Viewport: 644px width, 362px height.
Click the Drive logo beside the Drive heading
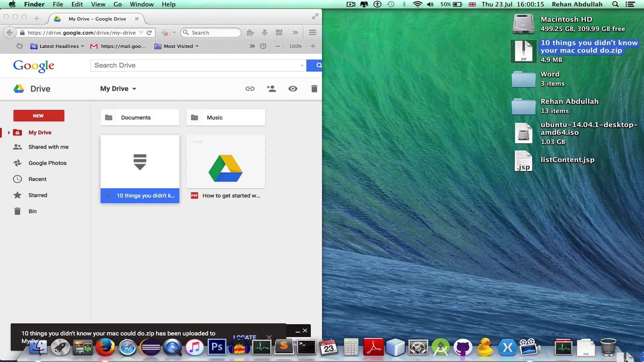coord(19,88)
